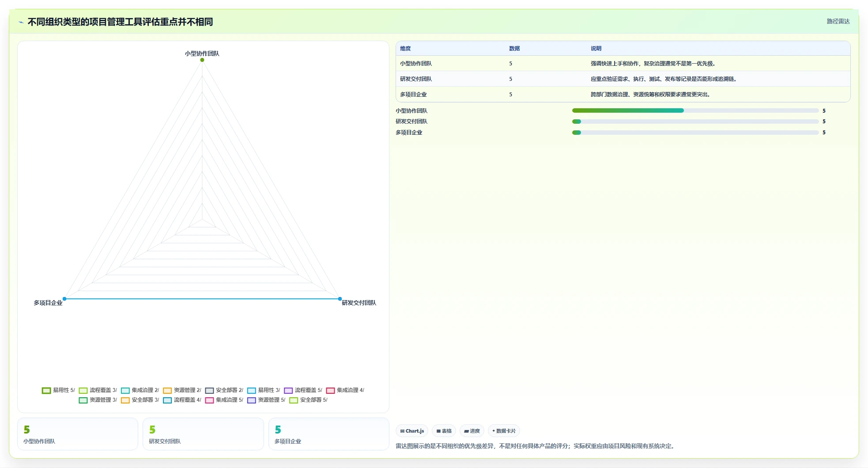Hide the 易用性 3/ legend series
Viewport: 868px width, 468px height.
click(x=264, y=390)
